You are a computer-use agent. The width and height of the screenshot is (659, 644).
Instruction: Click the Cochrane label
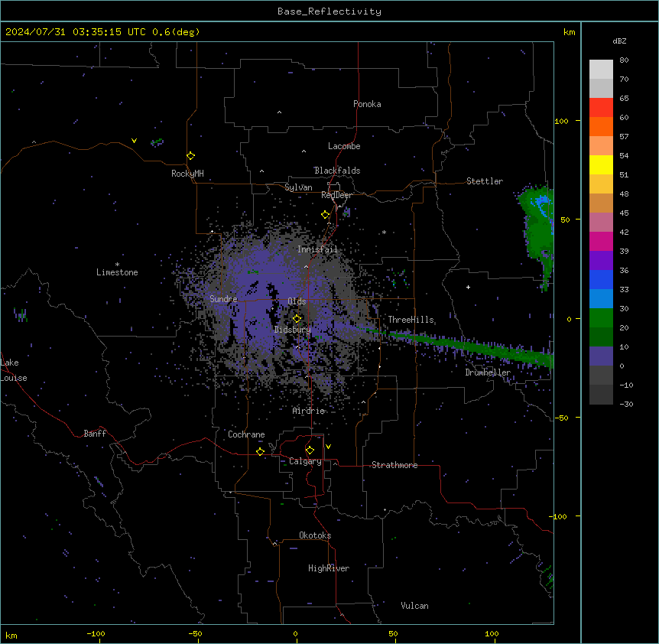246,434
